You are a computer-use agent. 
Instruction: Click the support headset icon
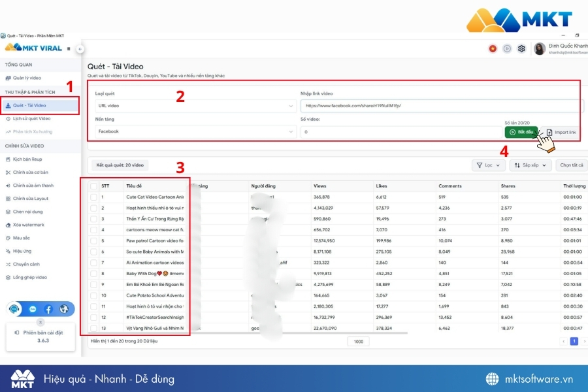tap(14, 309)
